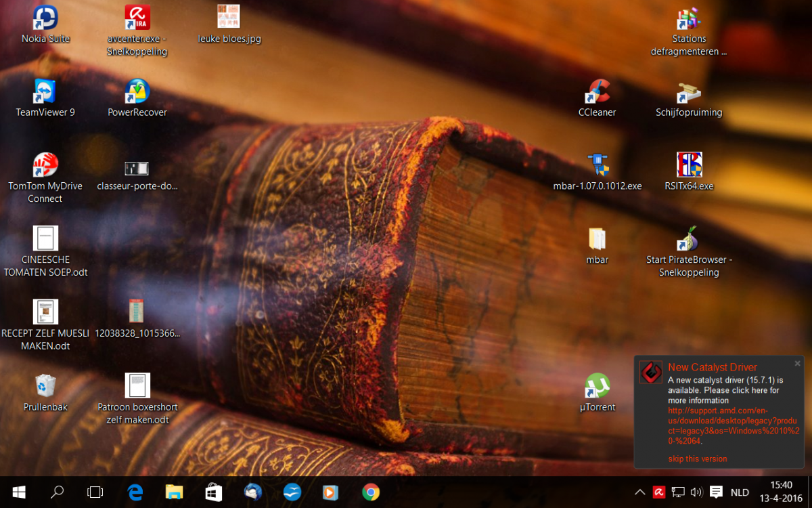Select the Start PirateBrowser shortcut icon
812x508 pixels.
689,238
